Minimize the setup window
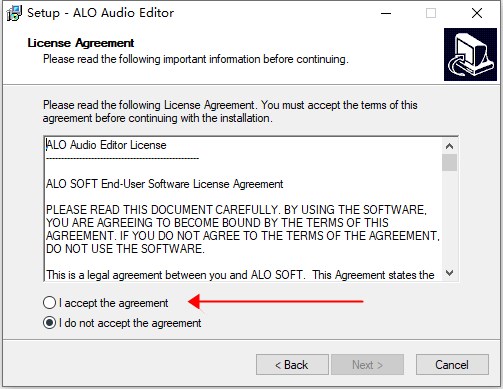Viewport: 503px width, 389px height. coord(386,13)
